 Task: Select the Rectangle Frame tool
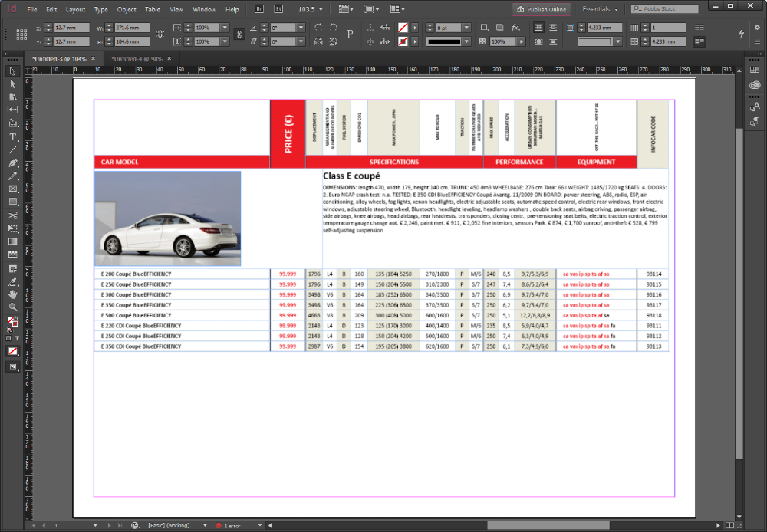tap(12, 189)
